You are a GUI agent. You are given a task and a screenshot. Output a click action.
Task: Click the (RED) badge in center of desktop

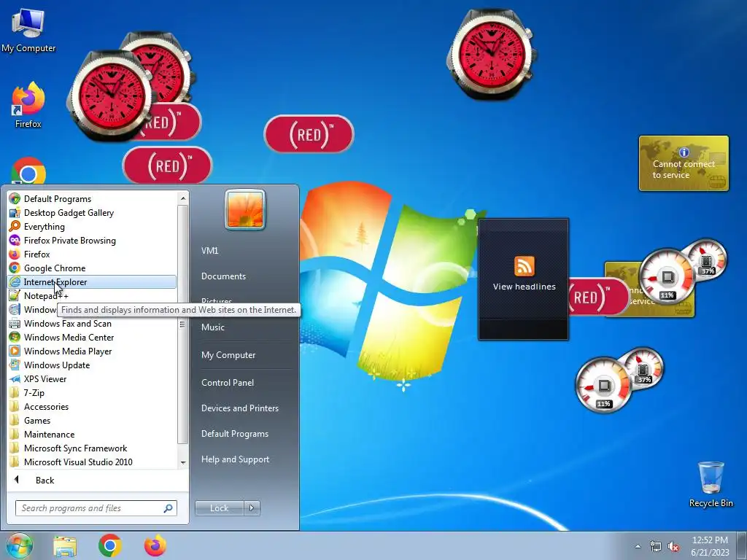pyautogui.click(x=309, y=134)
